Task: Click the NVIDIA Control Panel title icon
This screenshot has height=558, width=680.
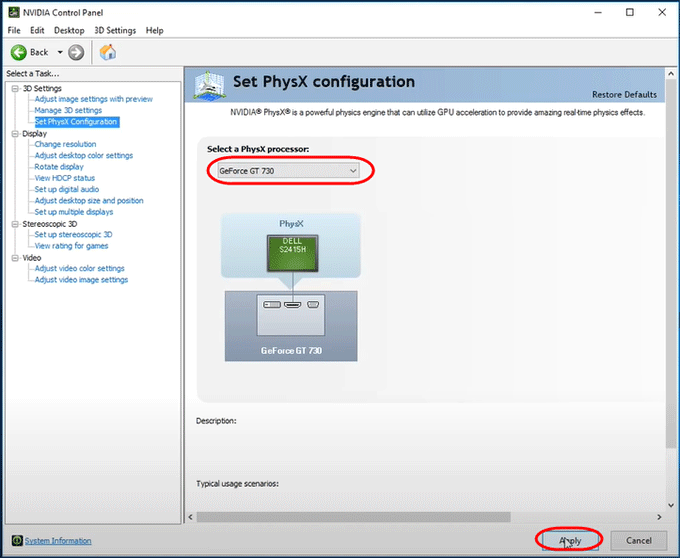Action: click(x=14, y=12)
